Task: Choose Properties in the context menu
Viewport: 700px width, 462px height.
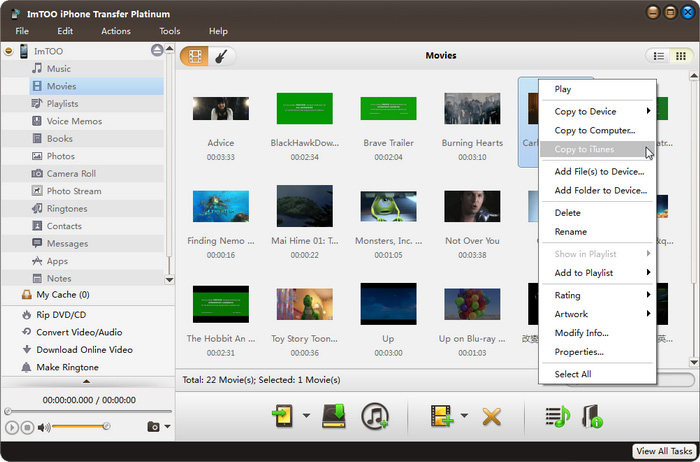Action: click(x=597, y=352)
